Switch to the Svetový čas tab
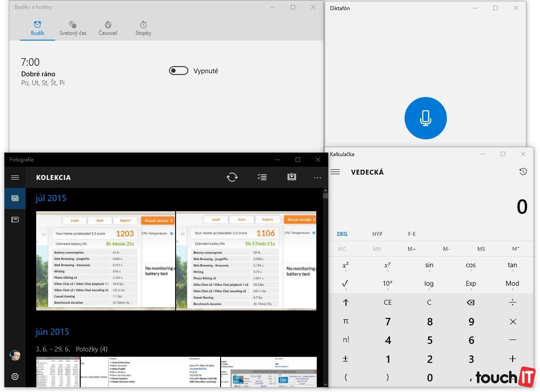540x392 pixels. click(73, 29)
